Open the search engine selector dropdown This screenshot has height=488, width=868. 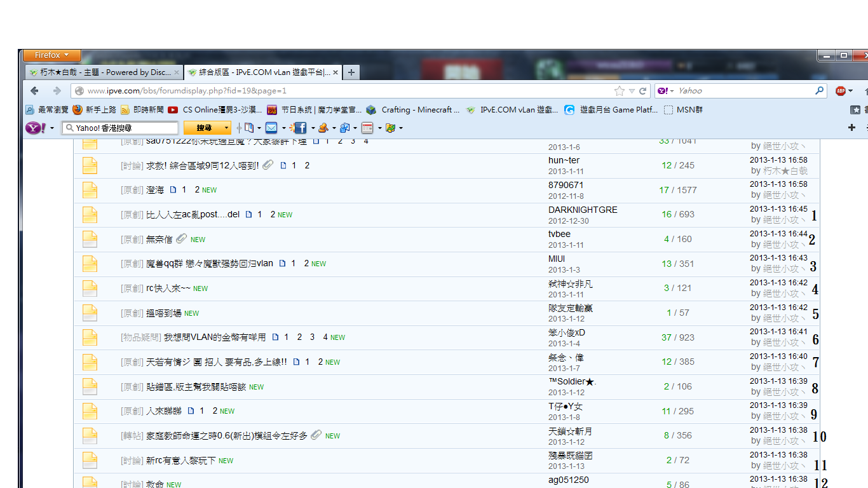[x=665, y=91]
